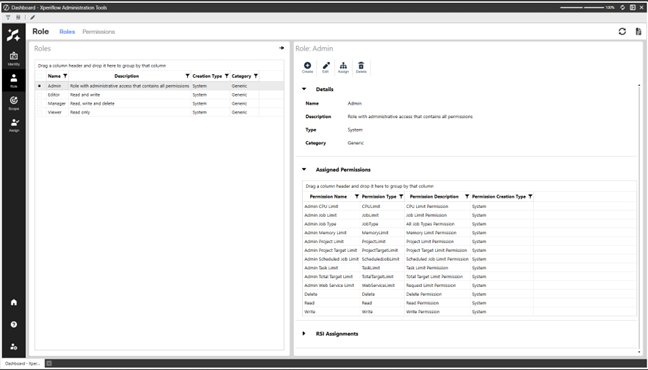Filter the roles Name column

[x=65, y=76]
